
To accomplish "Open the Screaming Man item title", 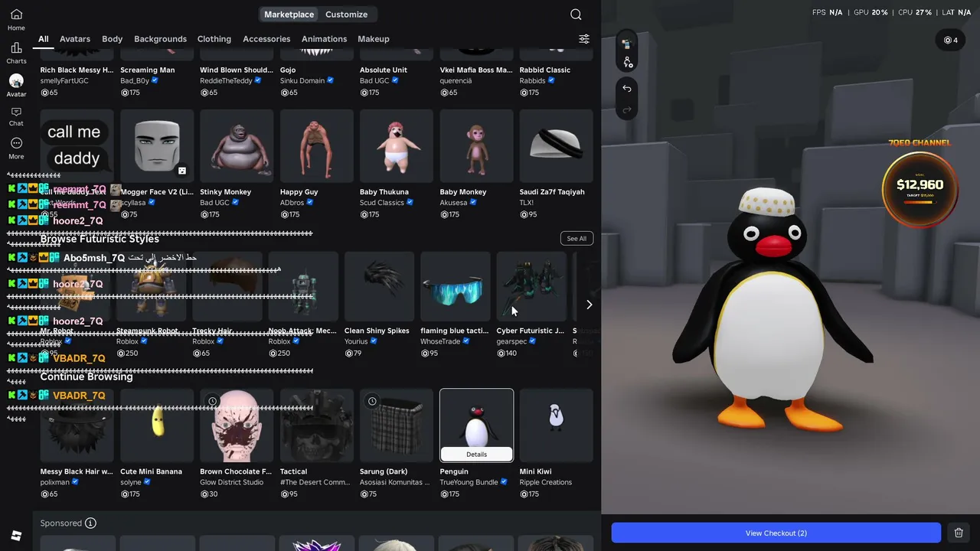I will [x=148, y=70].
